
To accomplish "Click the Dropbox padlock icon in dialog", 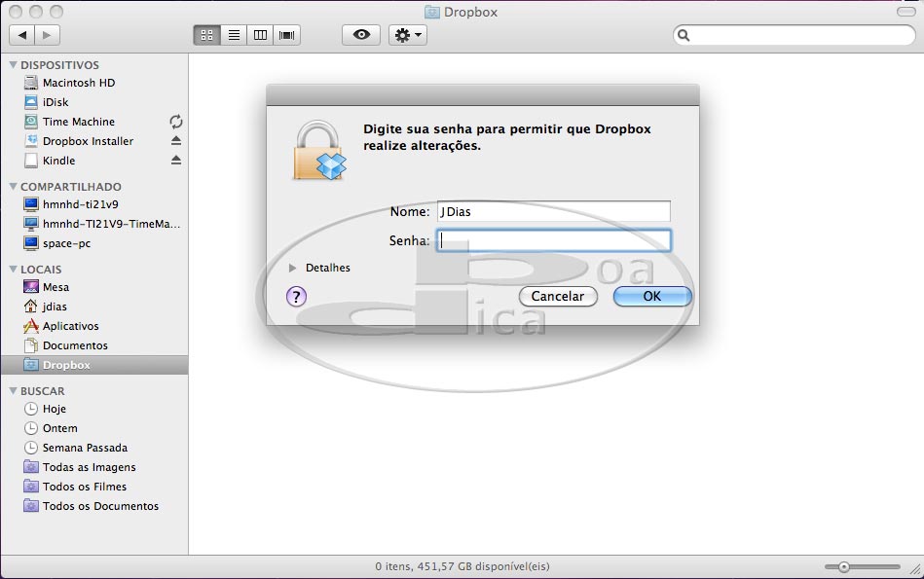I will pos(319,150).
